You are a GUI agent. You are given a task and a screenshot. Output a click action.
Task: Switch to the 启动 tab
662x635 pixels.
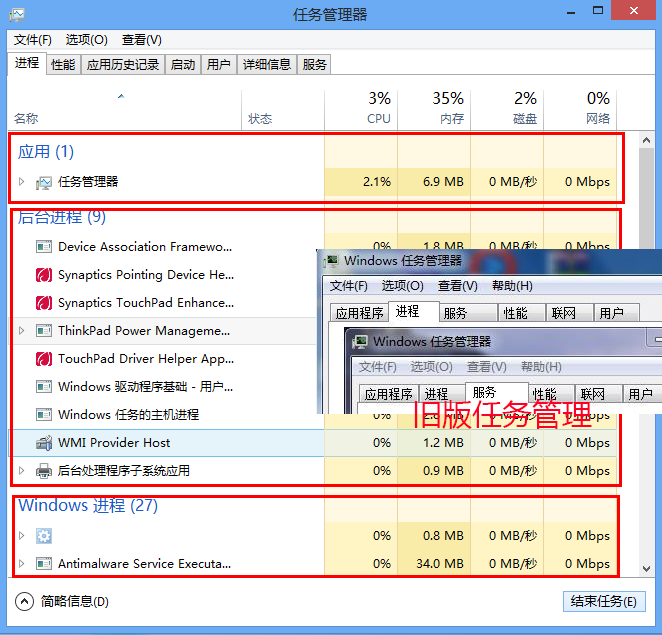click(183, 65)
